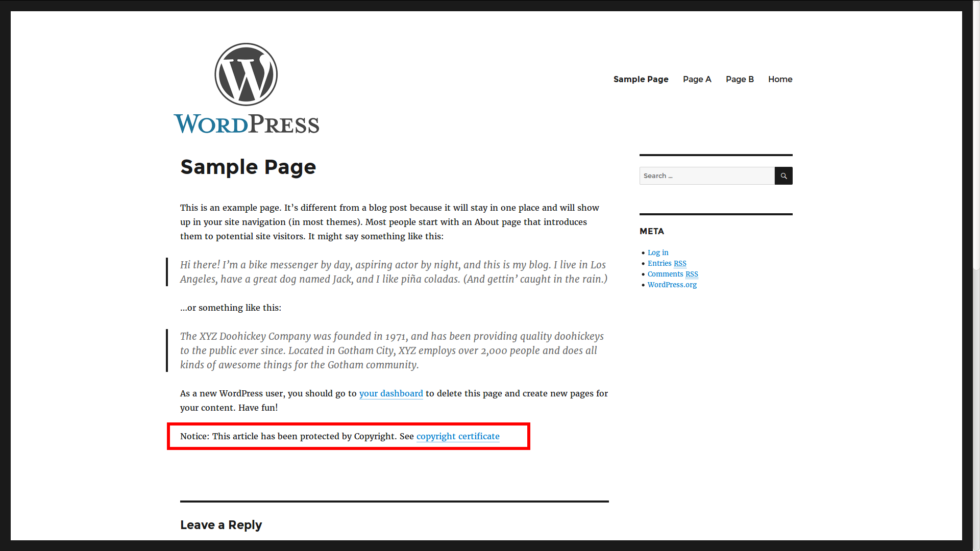Image resolution: width=980 pixels, height=551 pixels.
Task: Click the search magnifier button
Action: click(x=783, y=176)
